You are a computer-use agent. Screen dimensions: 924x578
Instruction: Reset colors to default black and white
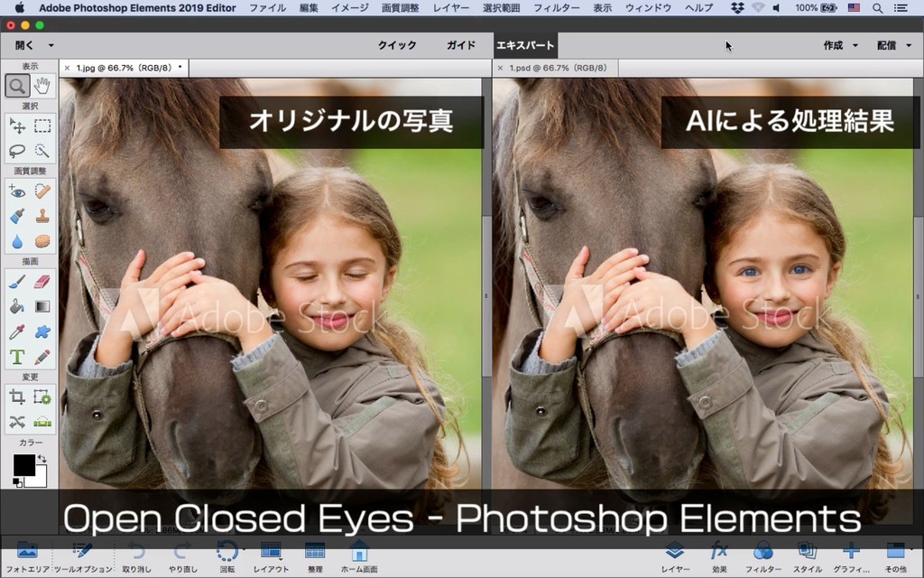coord(17,484)
